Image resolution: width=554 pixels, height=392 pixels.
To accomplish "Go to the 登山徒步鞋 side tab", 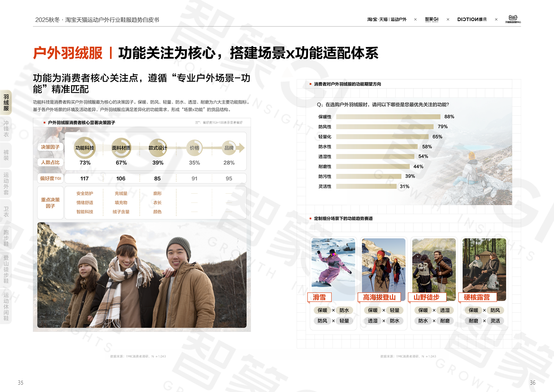I will 6,269.
